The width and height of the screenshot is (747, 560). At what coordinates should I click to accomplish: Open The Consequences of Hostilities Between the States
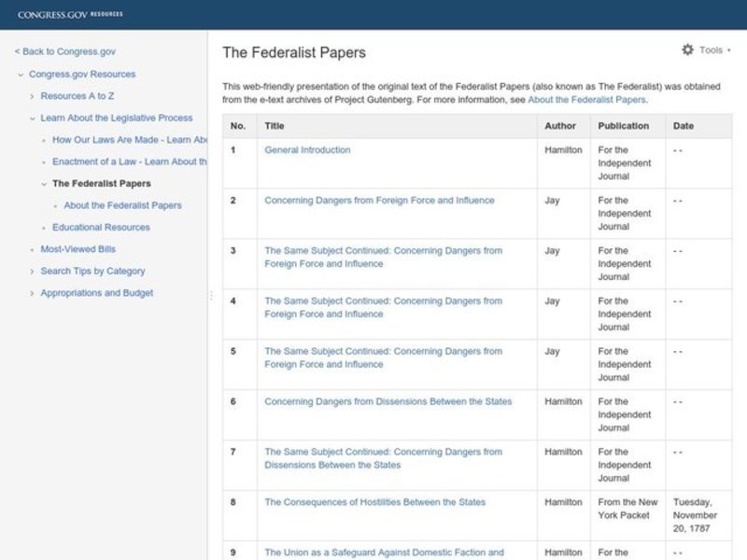[374, 502]
